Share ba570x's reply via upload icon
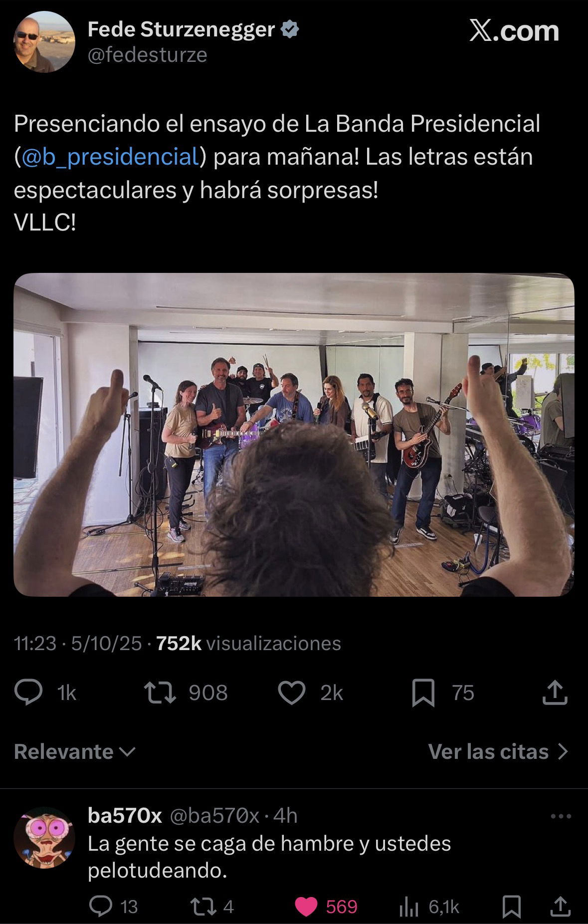The image size is (588, 924). 560,907
